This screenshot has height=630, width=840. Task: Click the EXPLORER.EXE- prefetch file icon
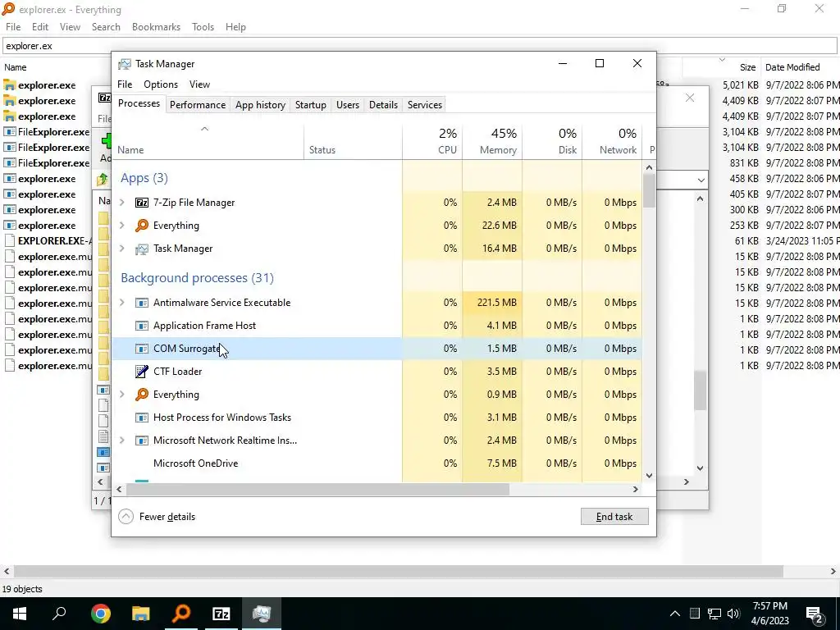[x=10, y=241]
